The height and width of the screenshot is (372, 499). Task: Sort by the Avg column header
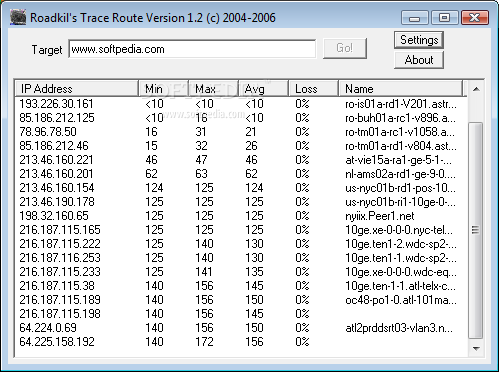[263, 89]
